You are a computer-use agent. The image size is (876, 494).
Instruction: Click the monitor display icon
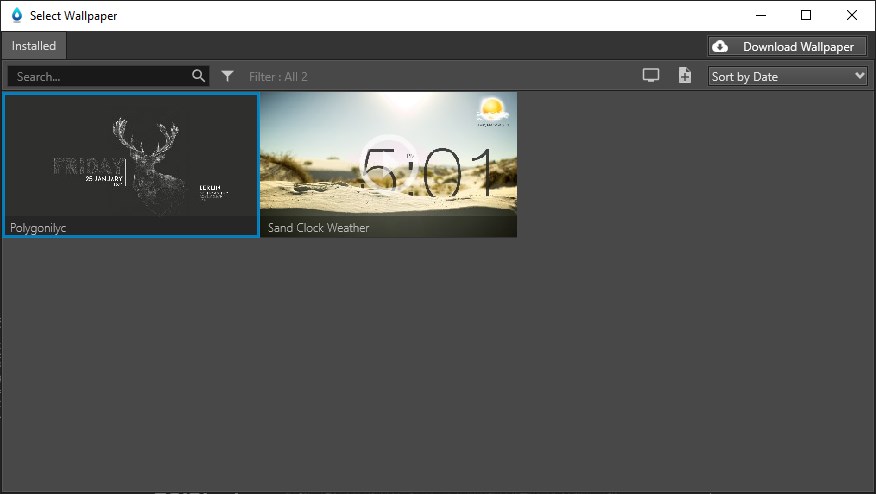[651, 76]
